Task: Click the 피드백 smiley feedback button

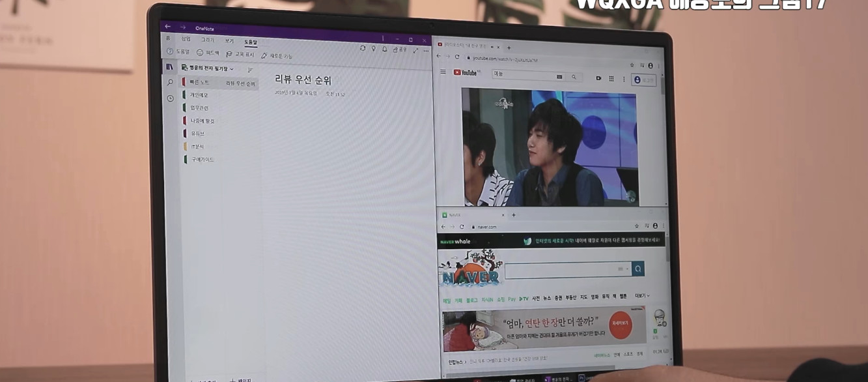Action: [x=208, y=53]
